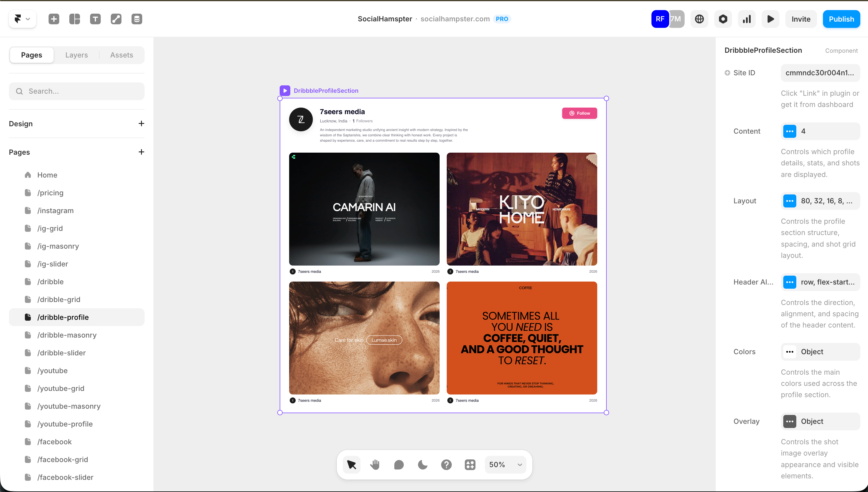Screen dimensions: 868x492
Task: Click the Invite button
Action: (x=801, y=19)
